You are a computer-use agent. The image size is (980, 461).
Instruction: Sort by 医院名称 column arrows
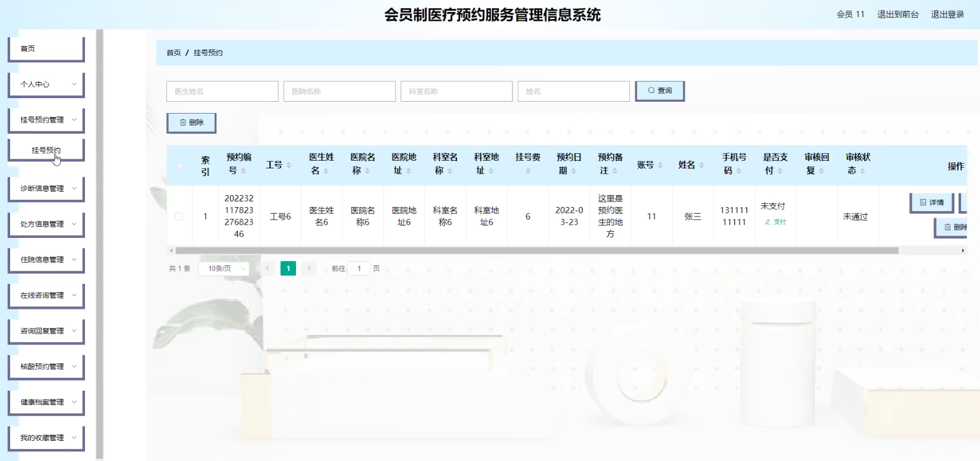(x=367, y=171)
